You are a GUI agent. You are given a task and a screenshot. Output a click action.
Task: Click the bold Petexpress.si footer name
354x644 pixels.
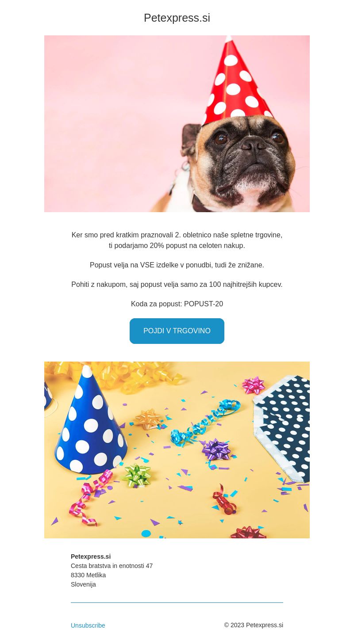click(x=91, y=556)
